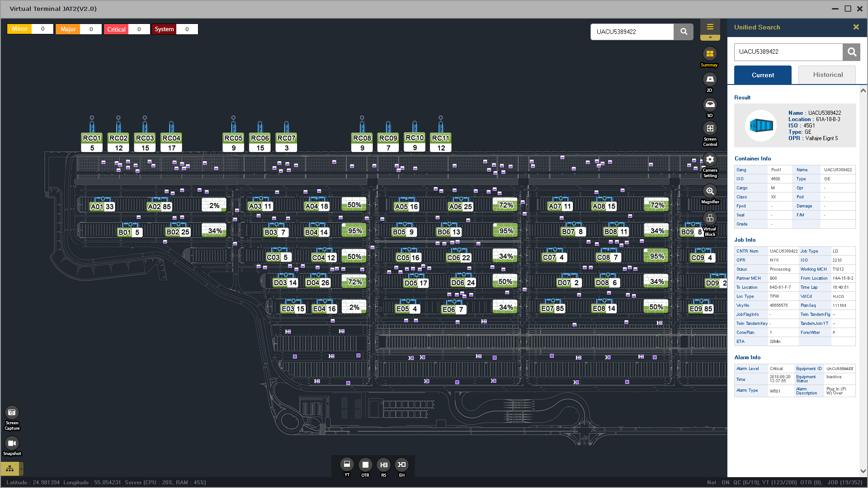The height and width of the screenshot is (488, 868).
Task: Click the top container search input field
Action: [x=632, y=32]
